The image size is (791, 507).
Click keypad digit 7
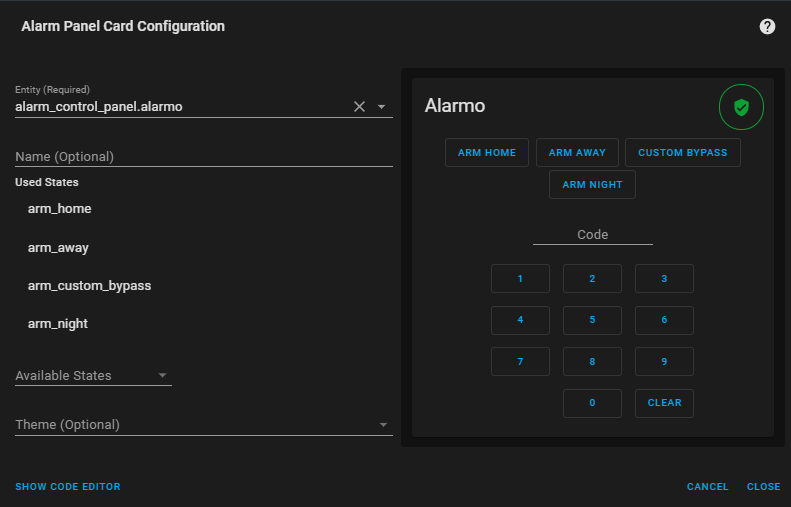(520, 361)
